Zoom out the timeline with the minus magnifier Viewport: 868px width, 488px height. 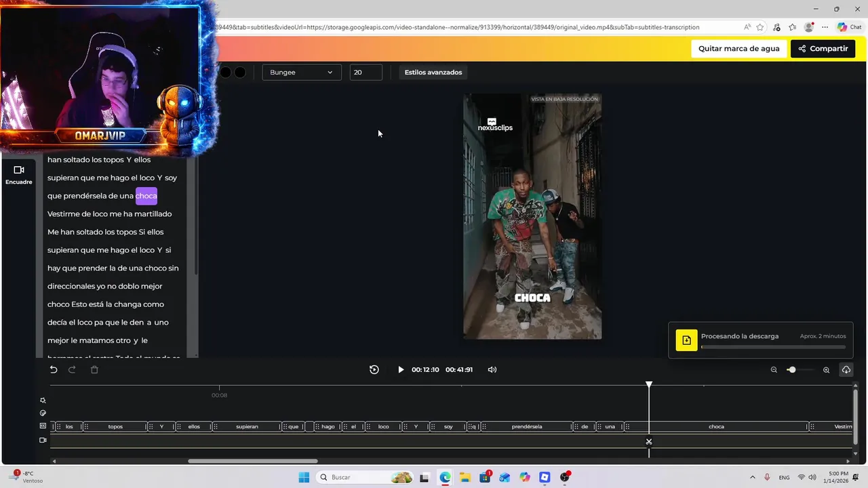(774, 369)
